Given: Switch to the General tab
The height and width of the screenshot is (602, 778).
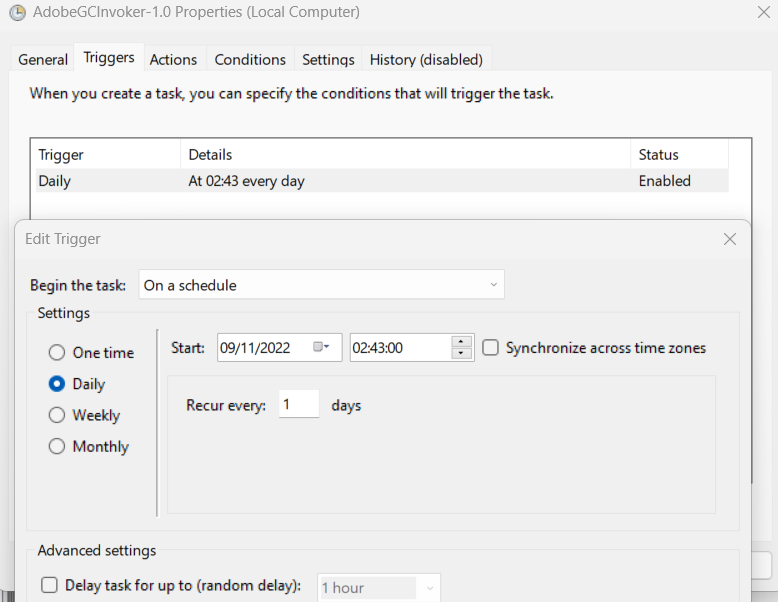Looking at the screenshot, I should pyautogui.click(x=43, y=60).
